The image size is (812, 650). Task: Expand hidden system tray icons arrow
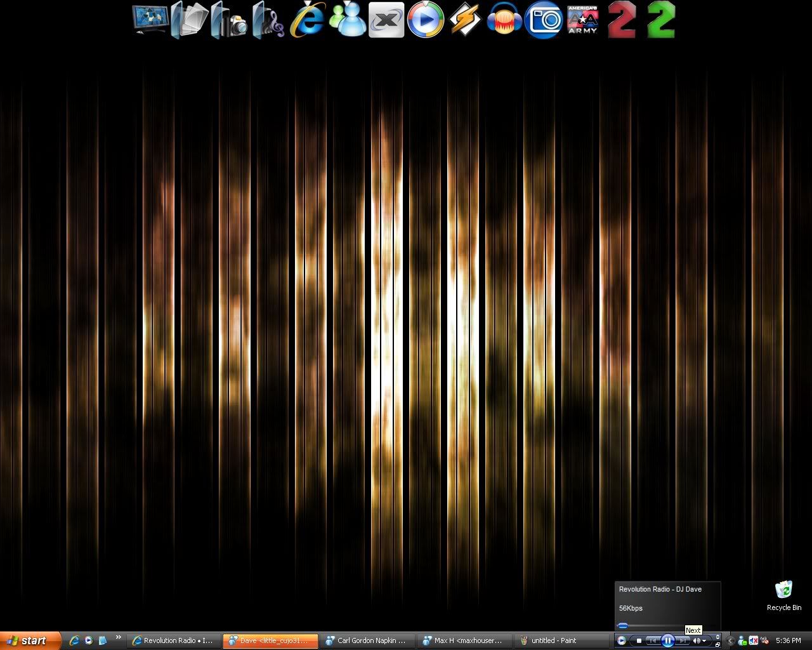(730, 640)
